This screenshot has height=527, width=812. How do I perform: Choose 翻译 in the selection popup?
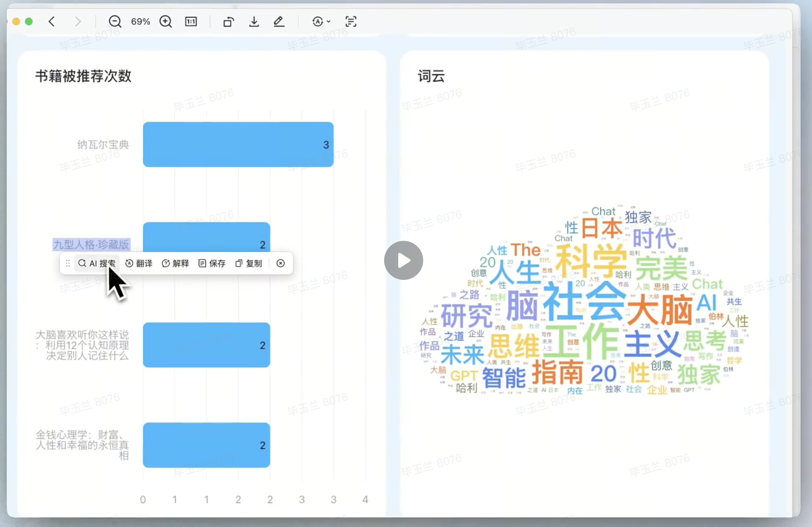[x=139, y=263]
